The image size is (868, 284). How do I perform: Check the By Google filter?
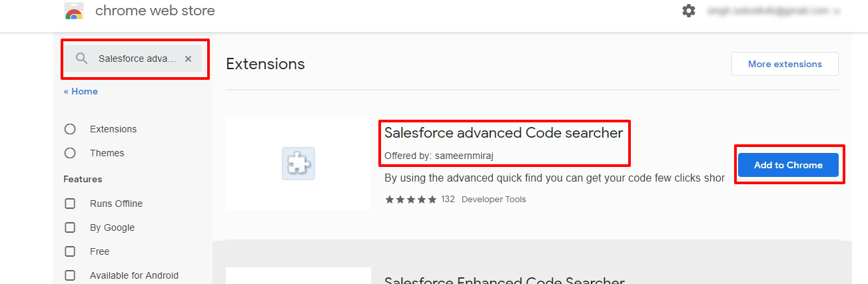coord(70,227)
